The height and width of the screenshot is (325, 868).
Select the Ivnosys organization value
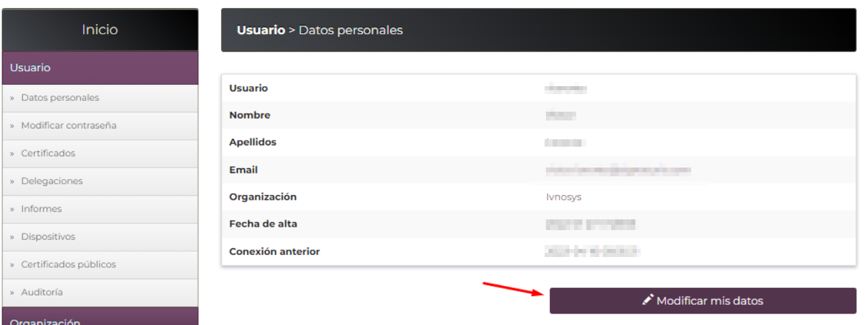point(564,197)
